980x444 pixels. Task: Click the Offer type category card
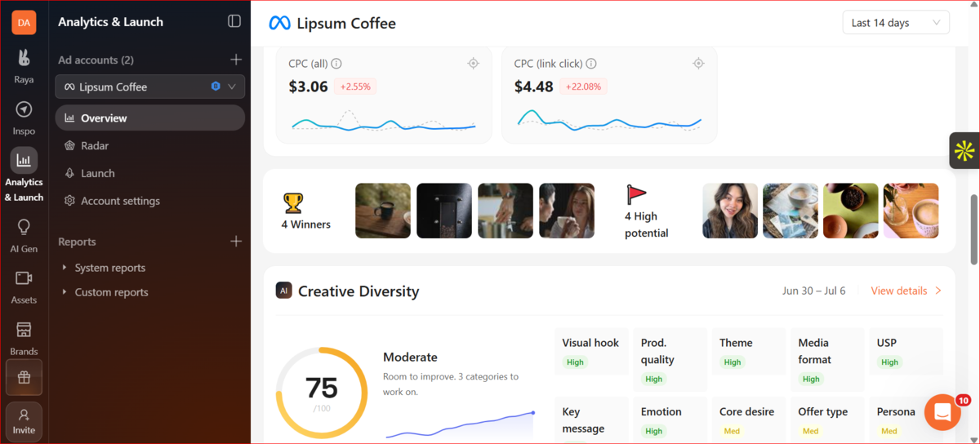coord(827,420)
